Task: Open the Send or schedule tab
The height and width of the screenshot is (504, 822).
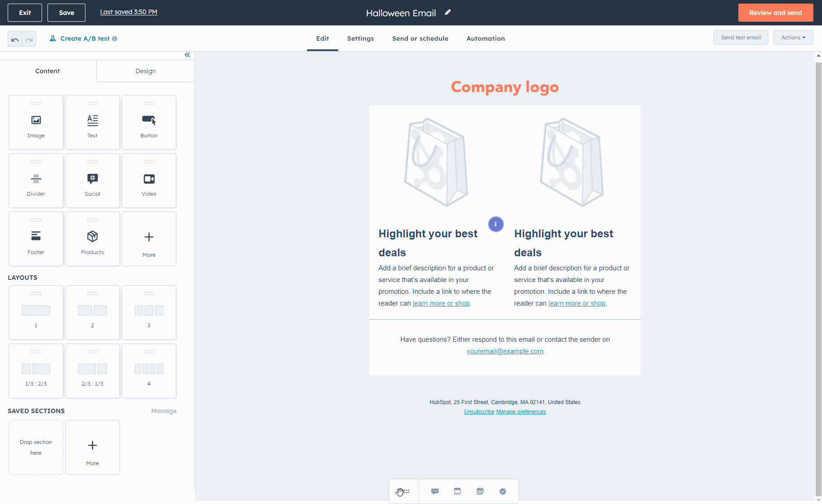Action: [x=420, y=38]
